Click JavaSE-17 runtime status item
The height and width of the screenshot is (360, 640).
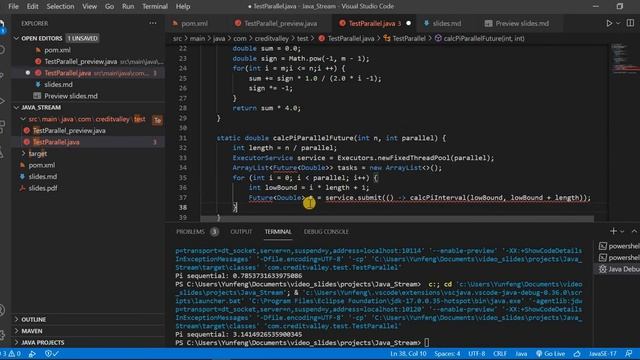602,354
